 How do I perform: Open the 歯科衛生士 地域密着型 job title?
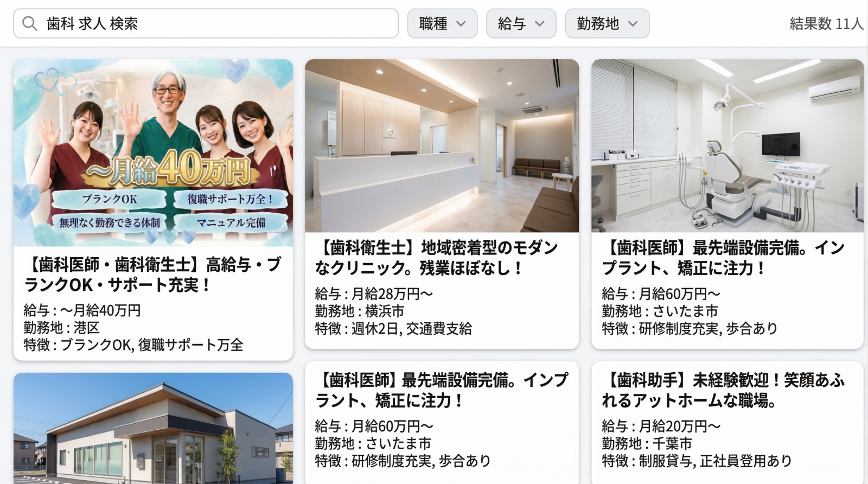point(436,258)
